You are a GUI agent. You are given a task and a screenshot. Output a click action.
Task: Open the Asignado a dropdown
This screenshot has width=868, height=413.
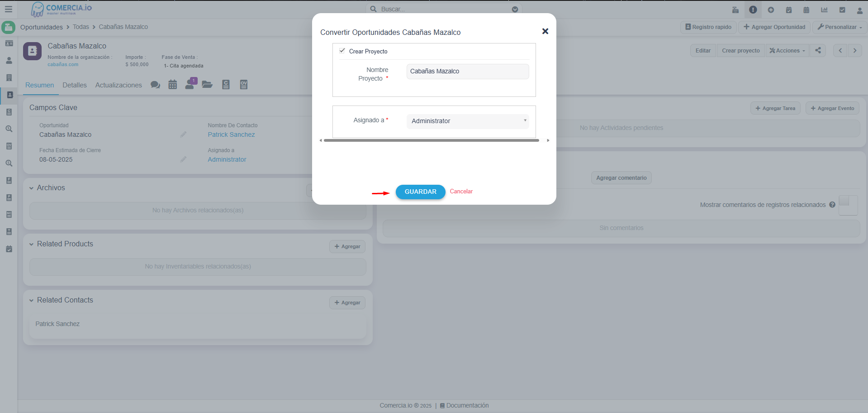click(x=468, y=121)
